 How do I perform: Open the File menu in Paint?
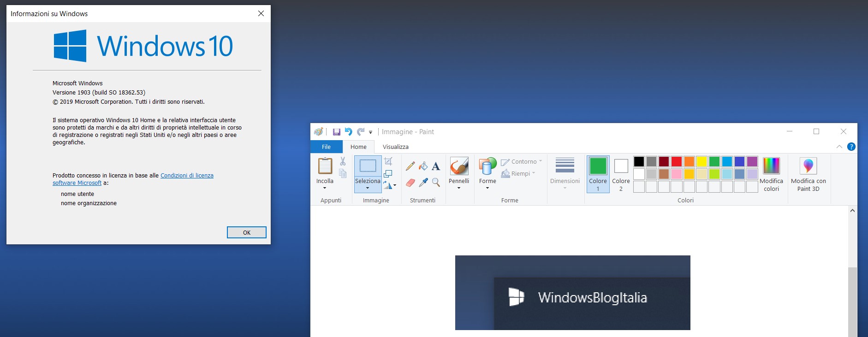326,147
